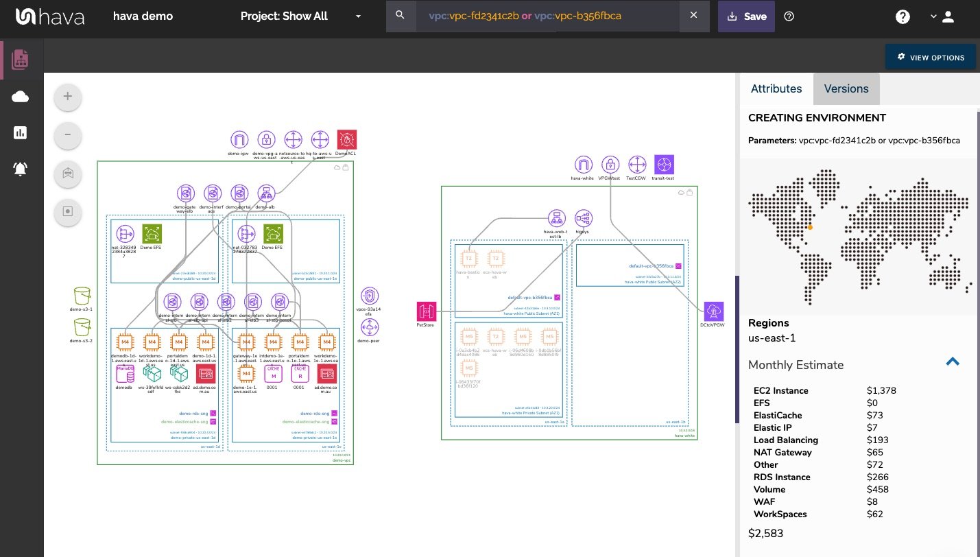Open help using the question-mark icon
This screenshot has width=980, height=557.
pos(903,16)
